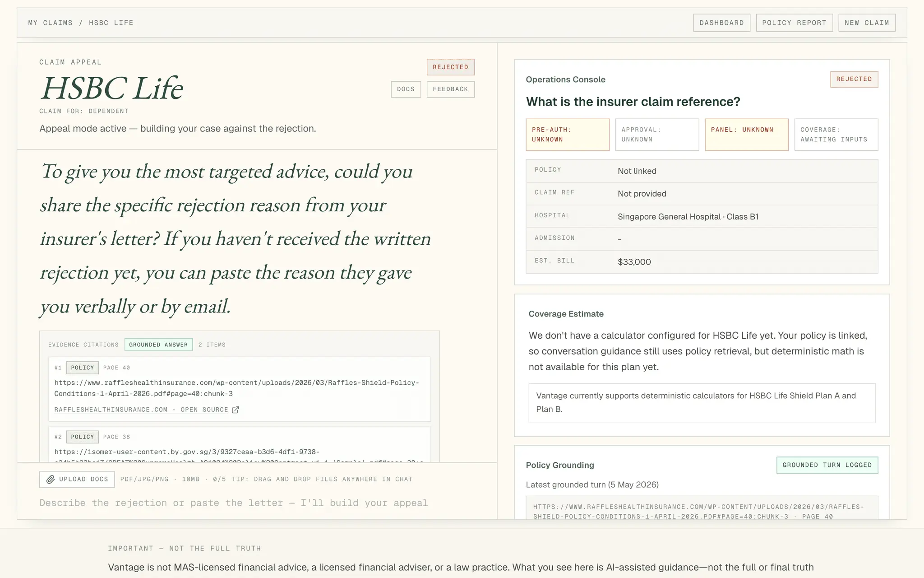924x578 pixels.
Task: Click the HSBC Life claim title
Action: tap(111, 88)
